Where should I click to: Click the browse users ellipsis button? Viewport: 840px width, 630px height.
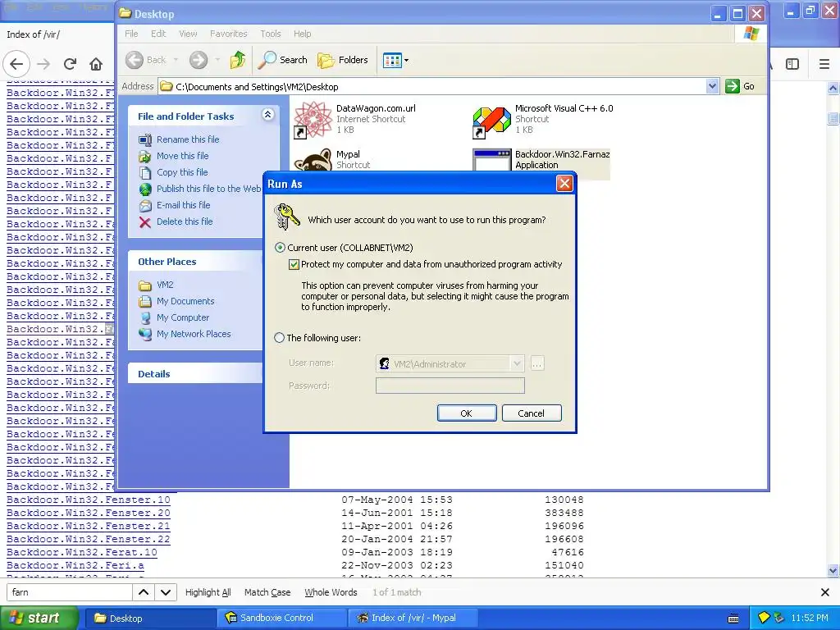(536, 363)
